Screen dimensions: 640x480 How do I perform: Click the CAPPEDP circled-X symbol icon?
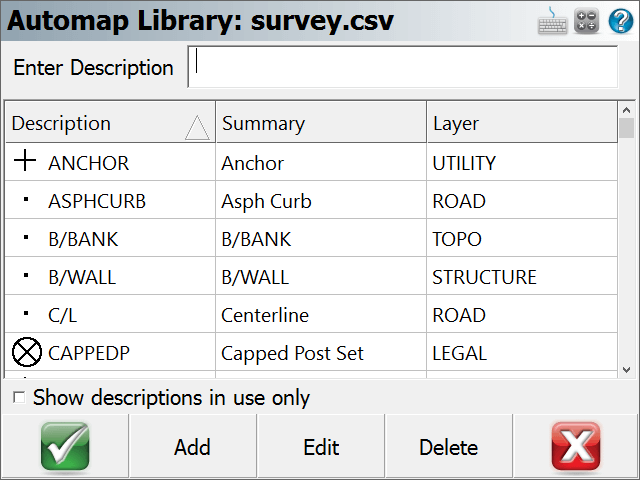click(x=27, y=352)
